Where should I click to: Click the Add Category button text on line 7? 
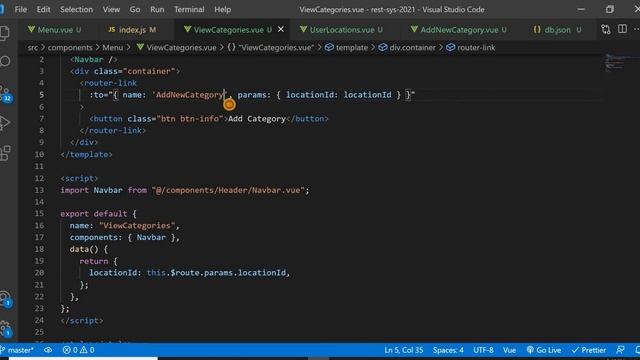(x=257, y=119)
